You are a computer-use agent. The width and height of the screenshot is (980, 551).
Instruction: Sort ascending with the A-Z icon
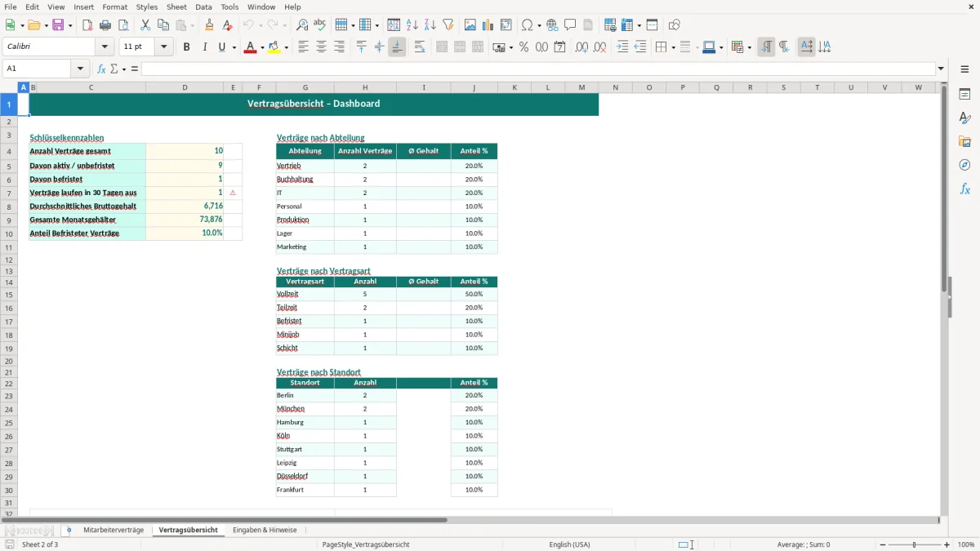[412, 25]
